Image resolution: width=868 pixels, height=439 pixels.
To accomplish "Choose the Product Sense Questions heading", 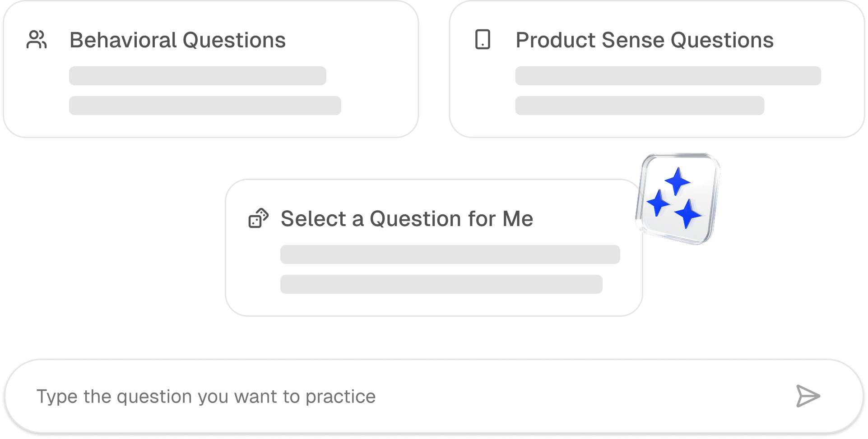I will point(644,40).
